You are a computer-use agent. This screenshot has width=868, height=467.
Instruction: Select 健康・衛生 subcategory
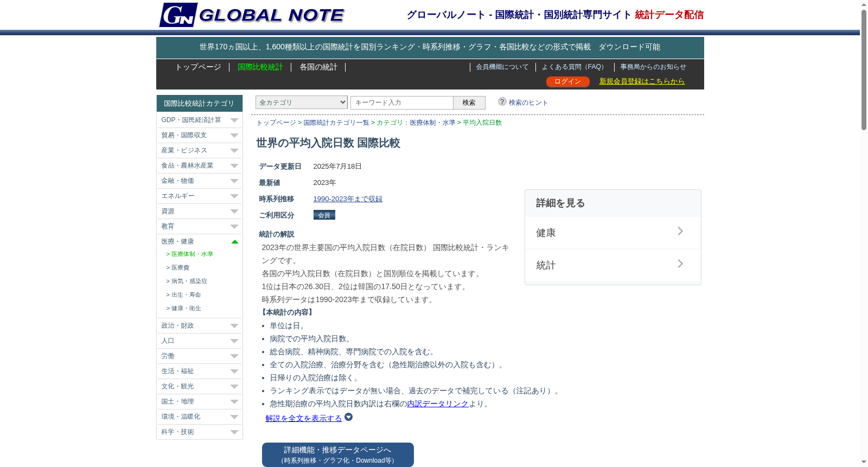pos(186,308)
